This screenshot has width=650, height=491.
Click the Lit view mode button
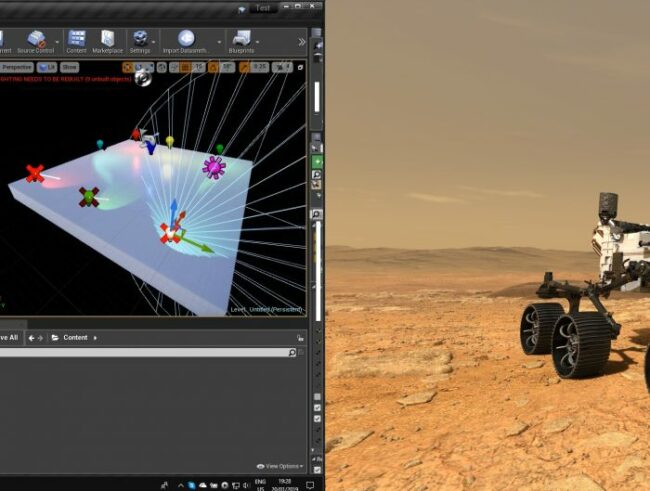(x=47, y=67)
